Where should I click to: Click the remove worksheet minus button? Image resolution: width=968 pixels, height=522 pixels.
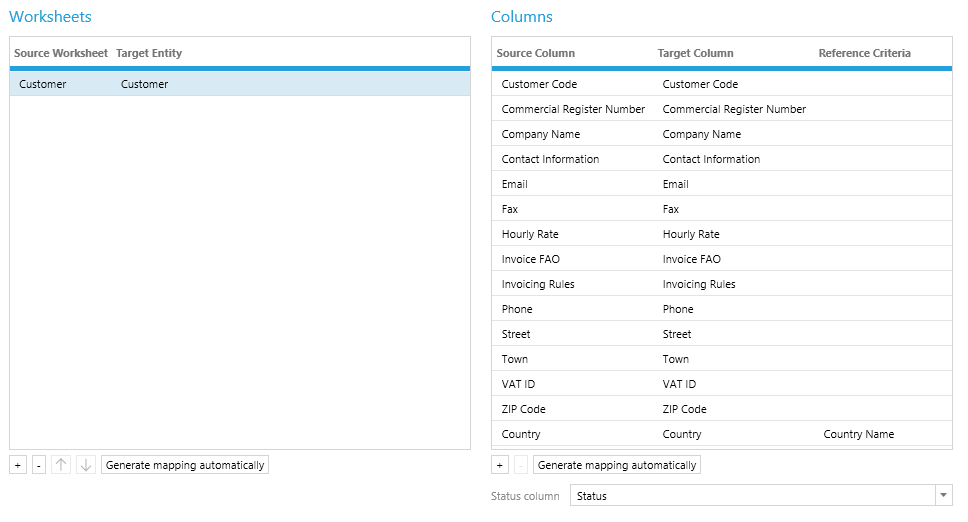point(39,465)
